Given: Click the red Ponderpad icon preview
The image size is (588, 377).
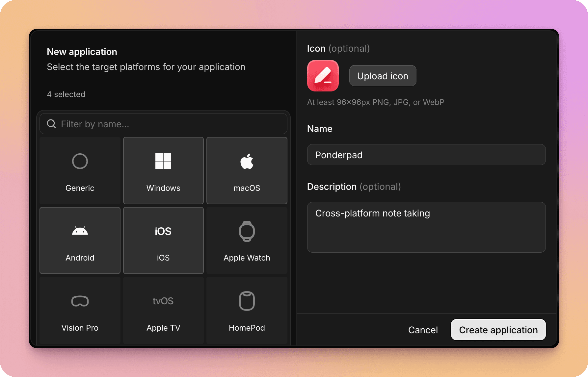Looking at the screenshot, I should [323, 75].
